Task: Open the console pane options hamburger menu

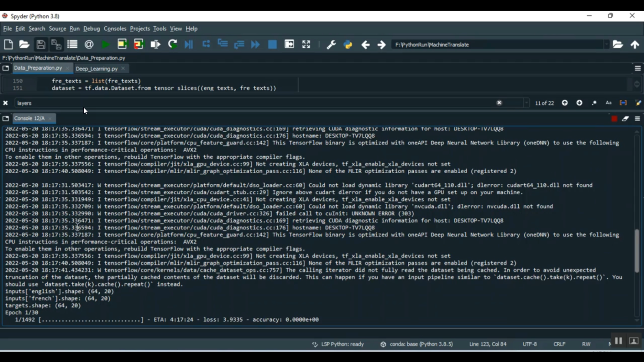Action: click(638, 119)
